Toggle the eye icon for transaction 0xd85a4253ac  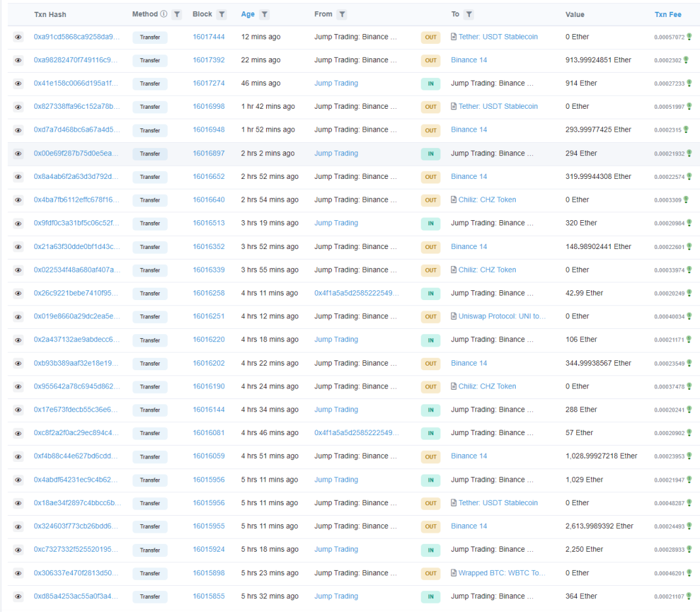[x=18, y=597]
